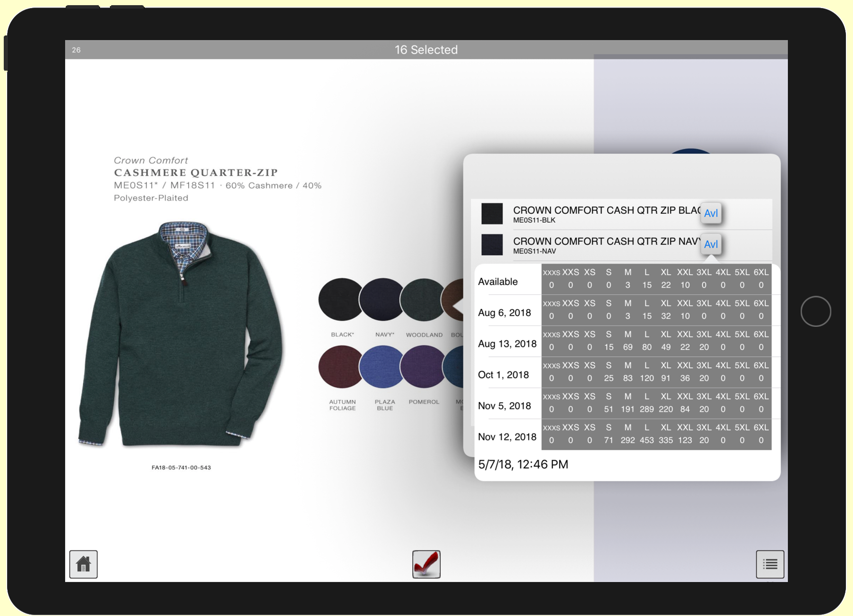This screenshot has height=616, width=853.
Task: Select the Woodland color swatch circle
Action: point(422,299)
